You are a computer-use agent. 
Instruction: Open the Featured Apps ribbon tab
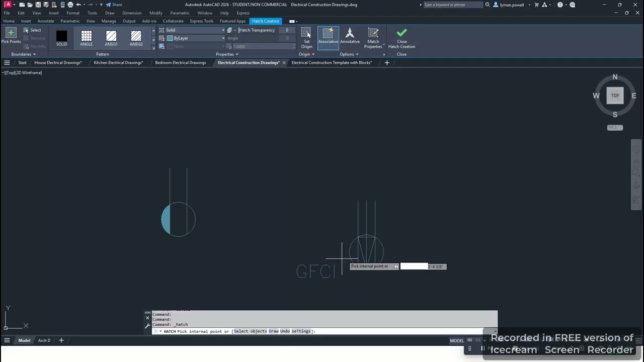pyautogui.click(x=232, y=21)
